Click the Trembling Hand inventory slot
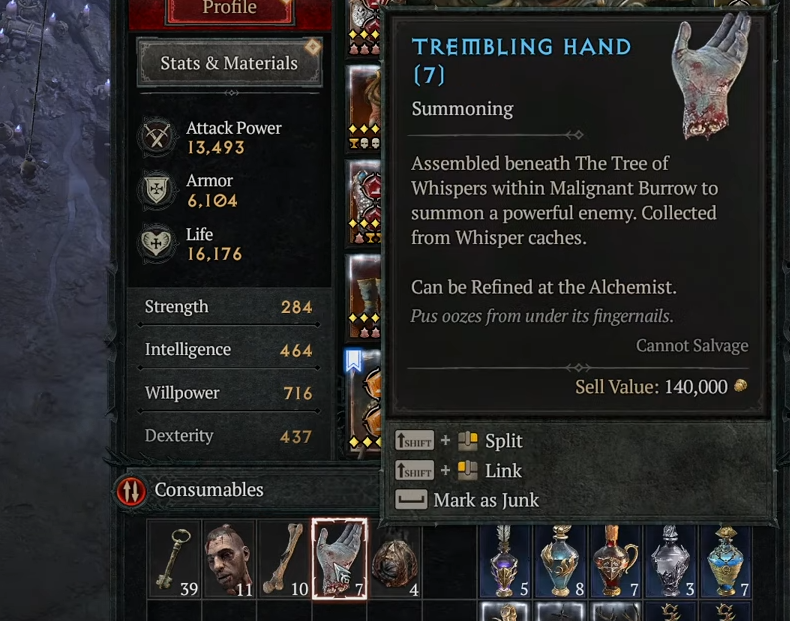 click(340, 560)
